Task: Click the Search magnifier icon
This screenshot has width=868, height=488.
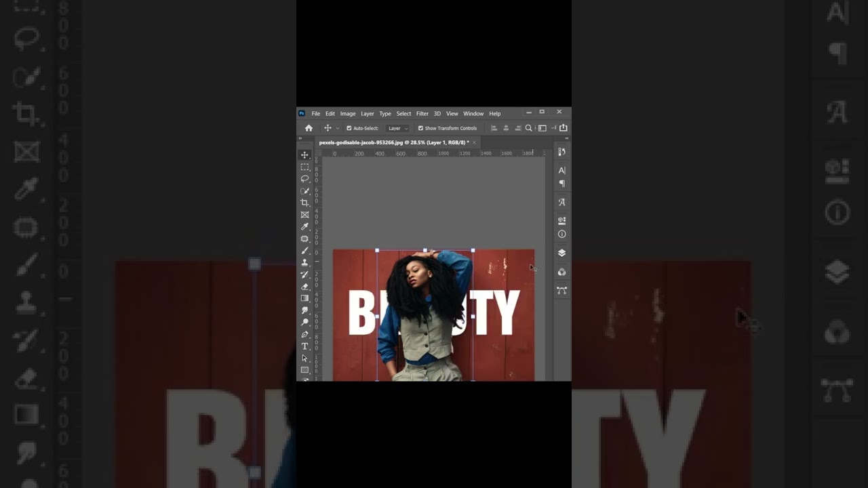Action: coord(528,128)
